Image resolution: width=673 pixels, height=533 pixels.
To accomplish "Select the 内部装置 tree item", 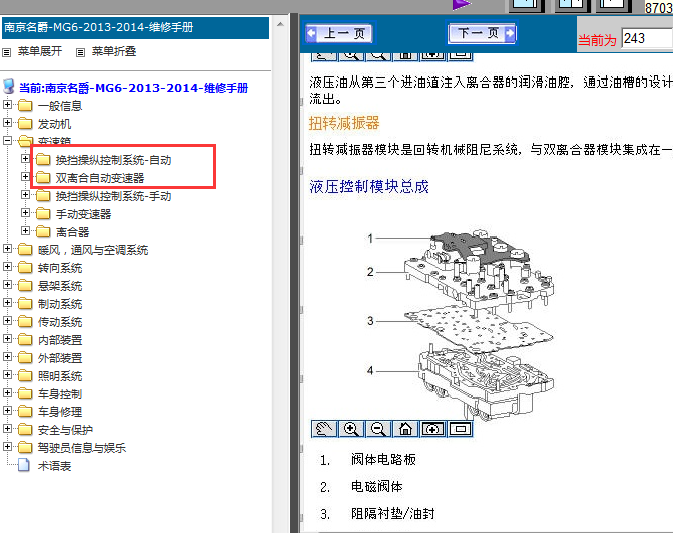I will (x=60, y=340).
